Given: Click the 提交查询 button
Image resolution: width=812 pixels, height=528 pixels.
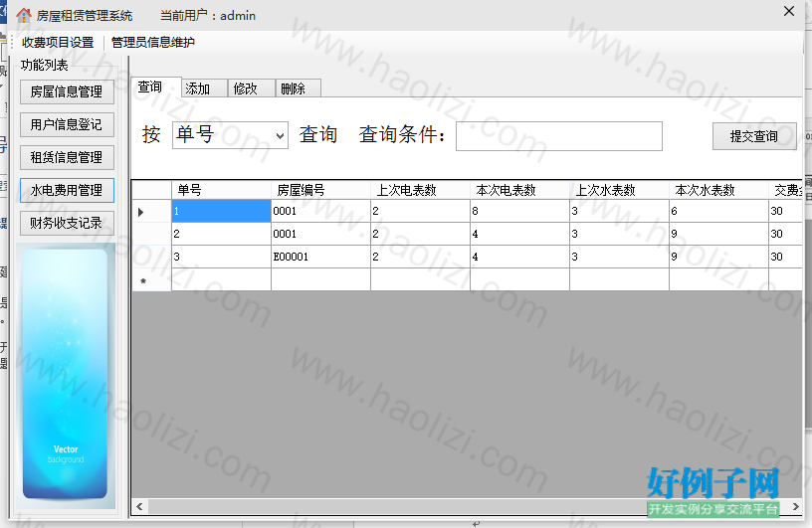Looking at the screenshot, I should 754,136.
